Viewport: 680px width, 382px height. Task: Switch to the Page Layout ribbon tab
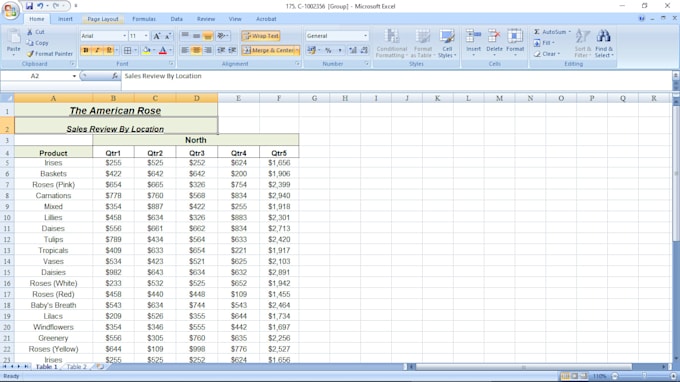(103, 19)
